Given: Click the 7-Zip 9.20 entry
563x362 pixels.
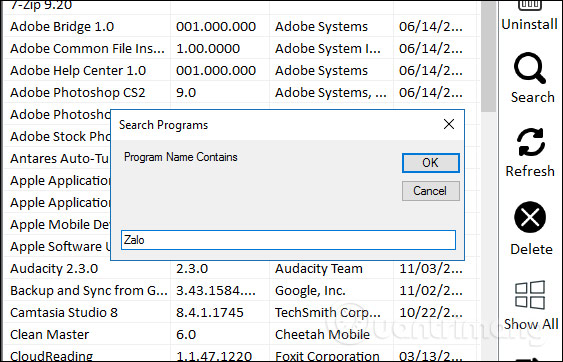Looking at the screenshot, I should [x=41, y=5].
